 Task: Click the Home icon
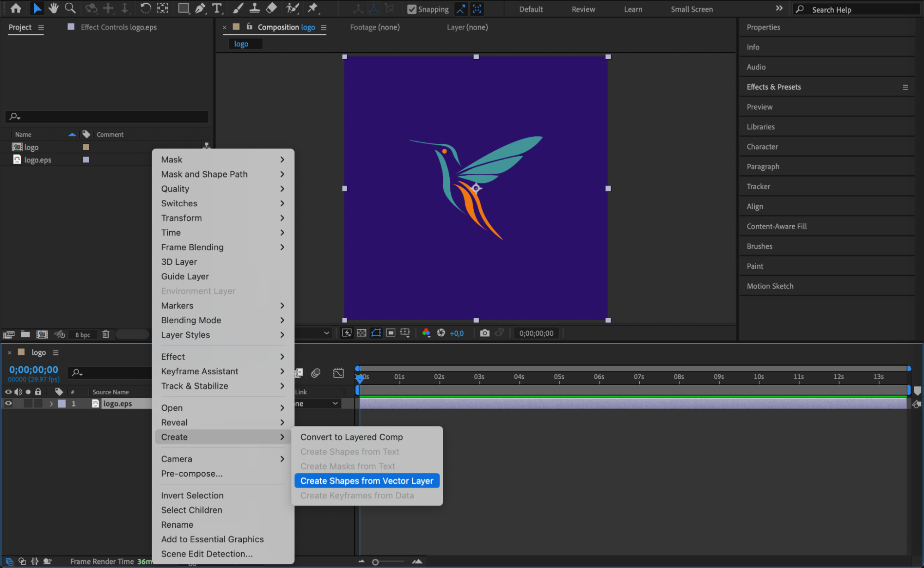coord(16,8)
